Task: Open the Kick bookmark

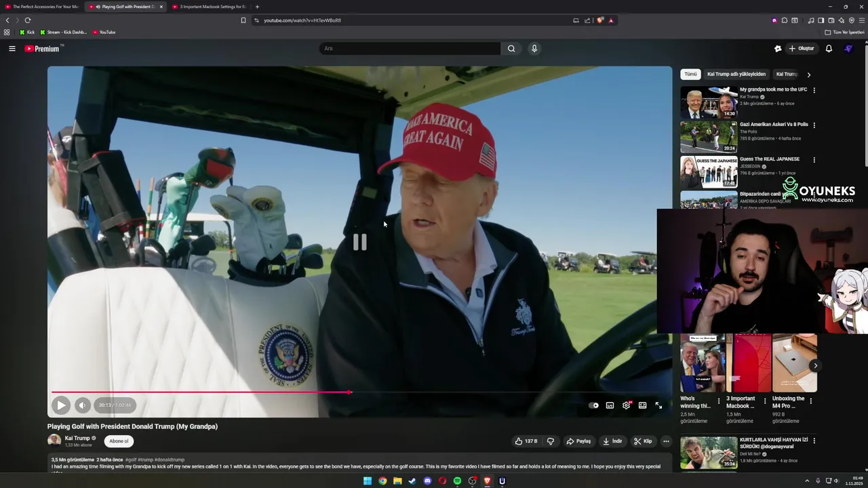Action: pyautogui.click(x=27, y=32)
